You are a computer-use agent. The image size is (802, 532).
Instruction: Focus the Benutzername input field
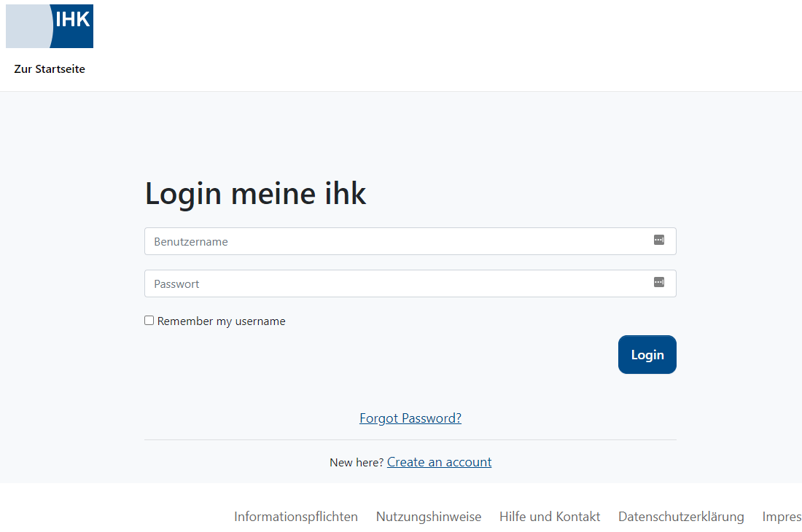click(x=410, y=241)
